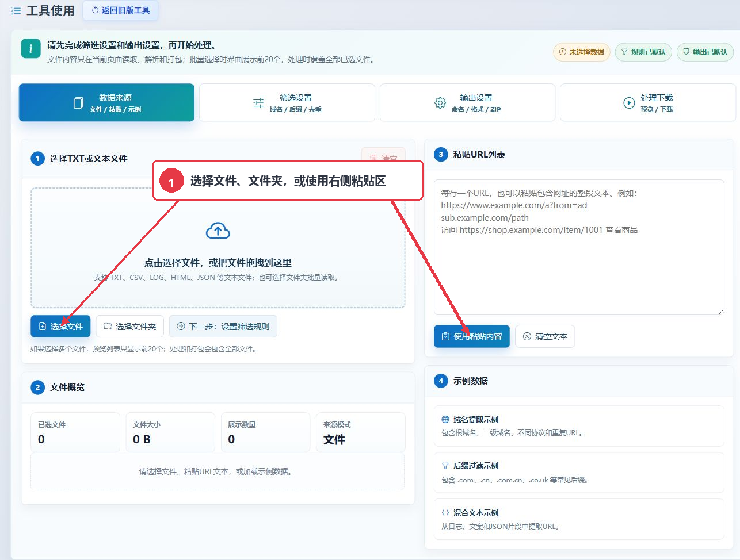Click the 规则已默认 status badge
This screenshot has width=740, height=560.
click(x=643, y=52)
